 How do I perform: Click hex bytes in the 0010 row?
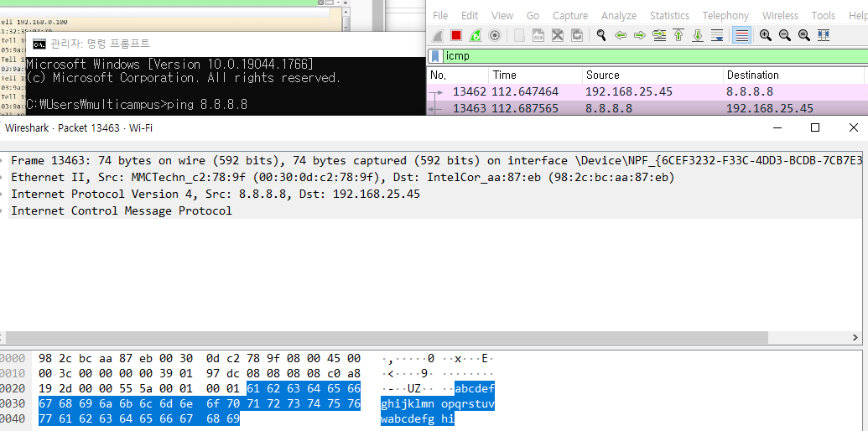200,373
